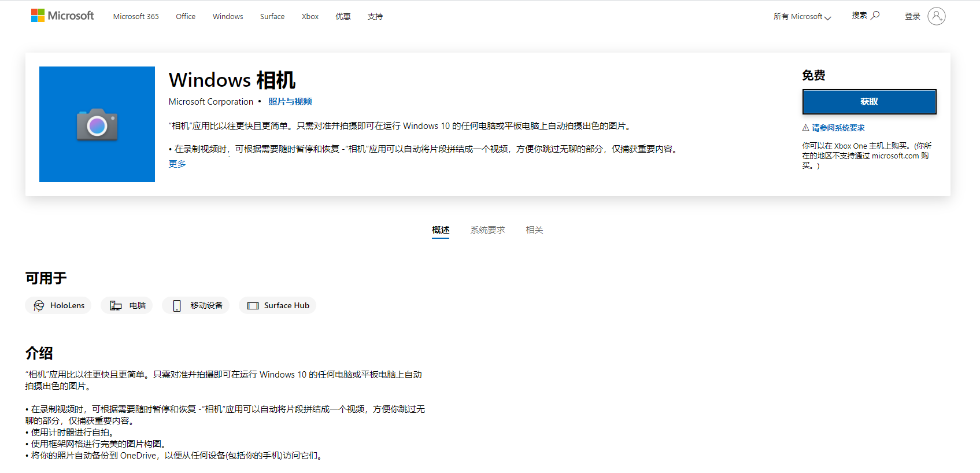Click the PC (电脑) device icon
980x473 pixels.
[116, 306]
